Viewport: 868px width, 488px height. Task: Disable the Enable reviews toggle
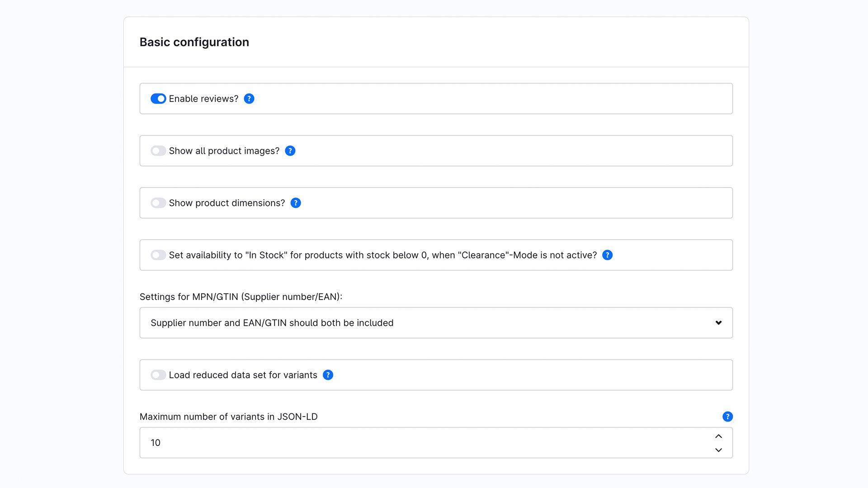158,99
